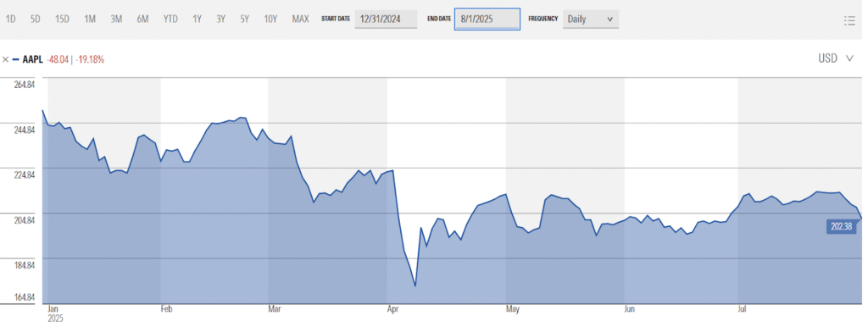Pick the 3Y range option

pos(221,19)
